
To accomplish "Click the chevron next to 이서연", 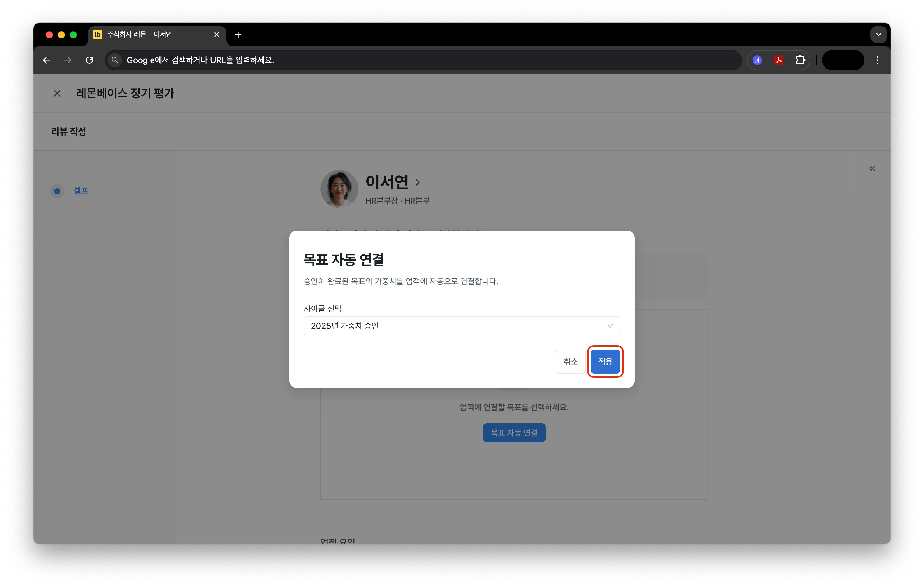I will [417, 182].
